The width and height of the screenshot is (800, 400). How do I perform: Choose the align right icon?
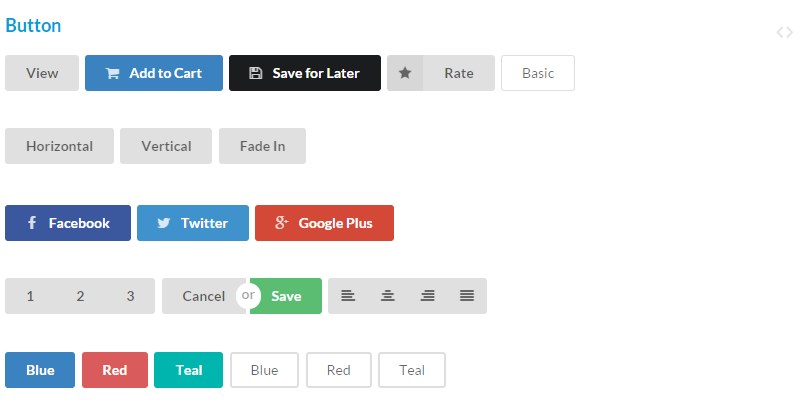(x=428, y=296)
